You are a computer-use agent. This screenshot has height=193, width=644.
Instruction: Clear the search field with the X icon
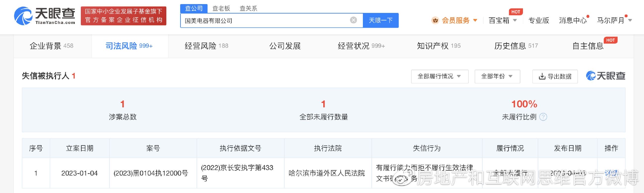coord(353,20)
